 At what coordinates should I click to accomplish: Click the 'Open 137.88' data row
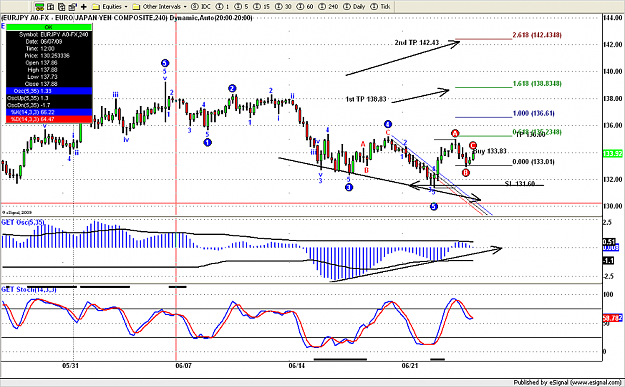tap(49, 63)
